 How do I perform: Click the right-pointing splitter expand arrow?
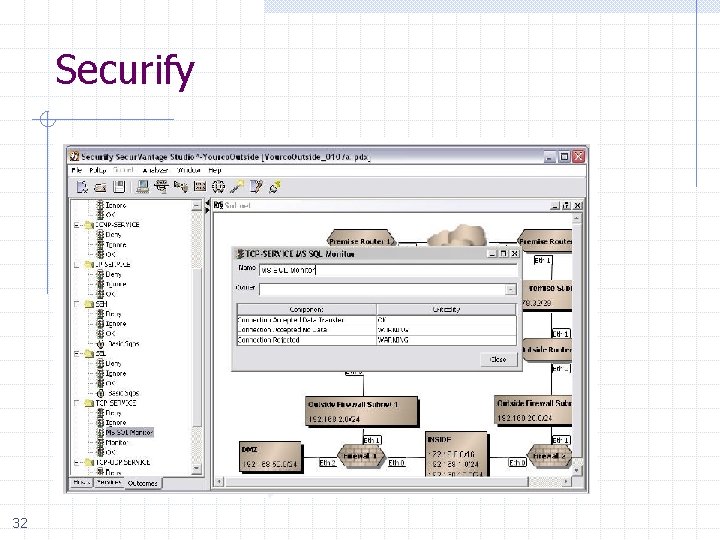[x=207, y=210]
